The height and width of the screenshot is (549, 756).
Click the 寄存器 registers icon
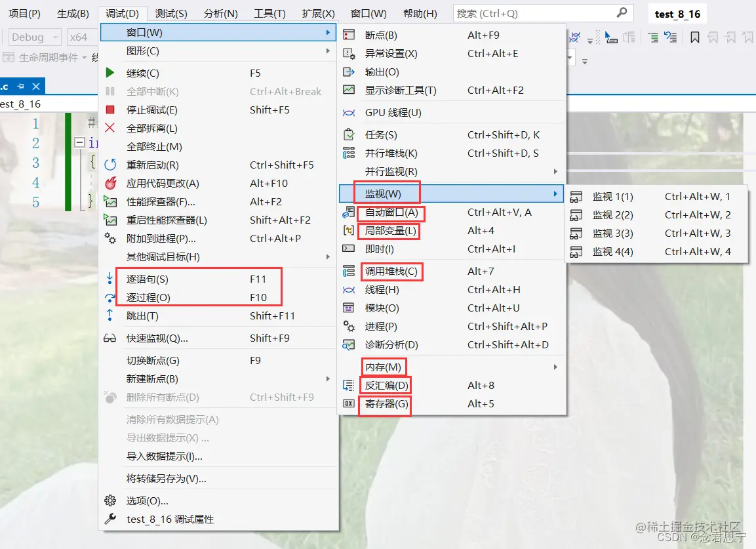tap(349, 403)
